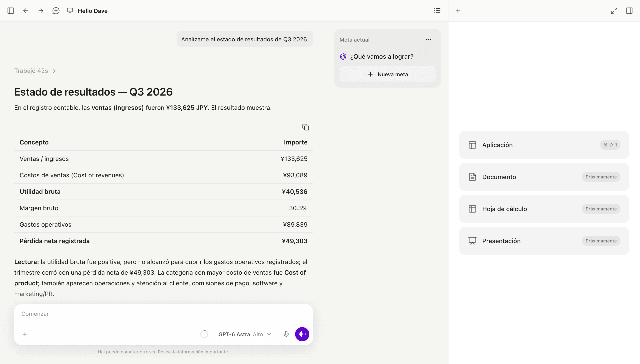Go back with the left arrow
Image resolution: width=640 pixels, height=364 pixels.
(x=26, y=11)
